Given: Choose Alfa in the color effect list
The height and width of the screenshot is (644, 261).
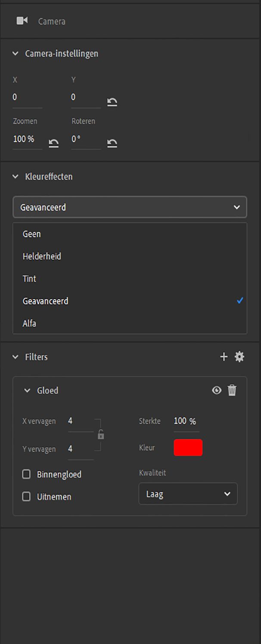Looking at the screenshot, I should coord(29,323).
